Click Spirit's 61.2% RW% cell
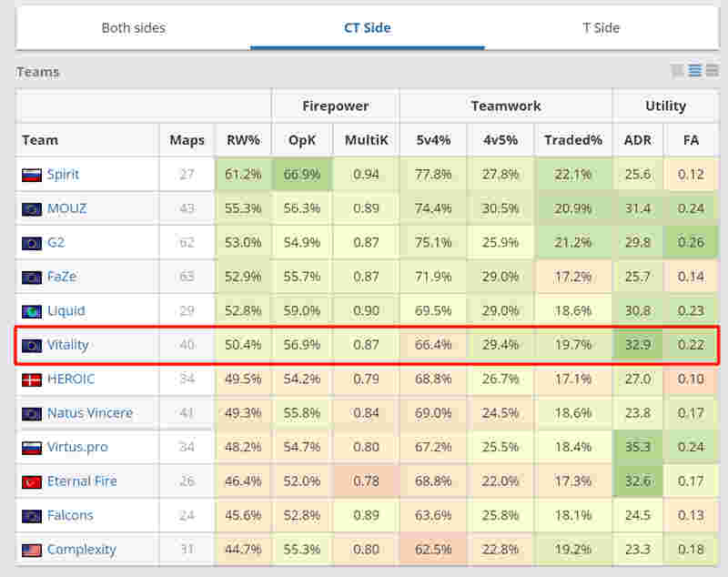This screenshot has width=728, height=577. pyautogui.click(x=243, y=175)
